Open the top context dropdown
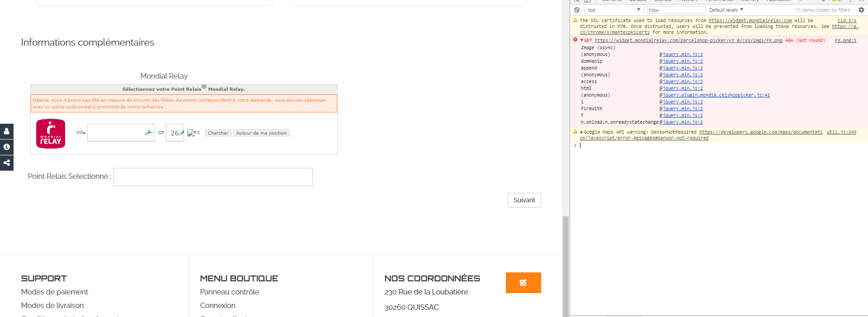 click(x=614, y=10)
